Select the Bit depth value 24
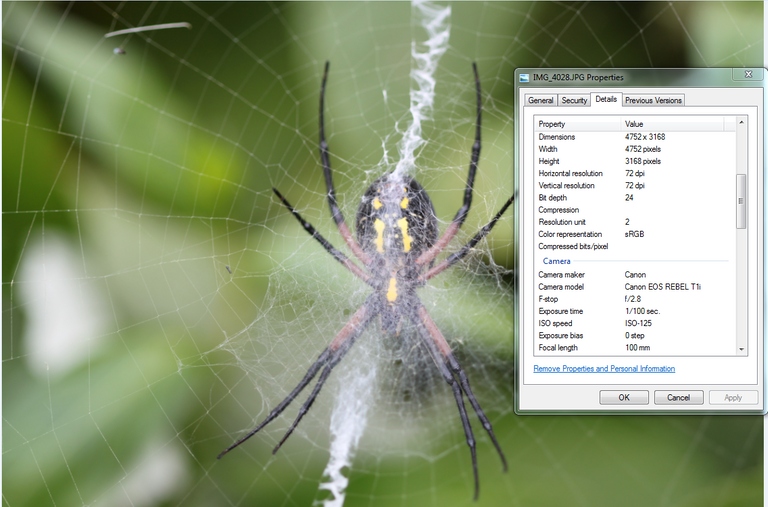Screen dimensions: 768x507 (629, 198)
